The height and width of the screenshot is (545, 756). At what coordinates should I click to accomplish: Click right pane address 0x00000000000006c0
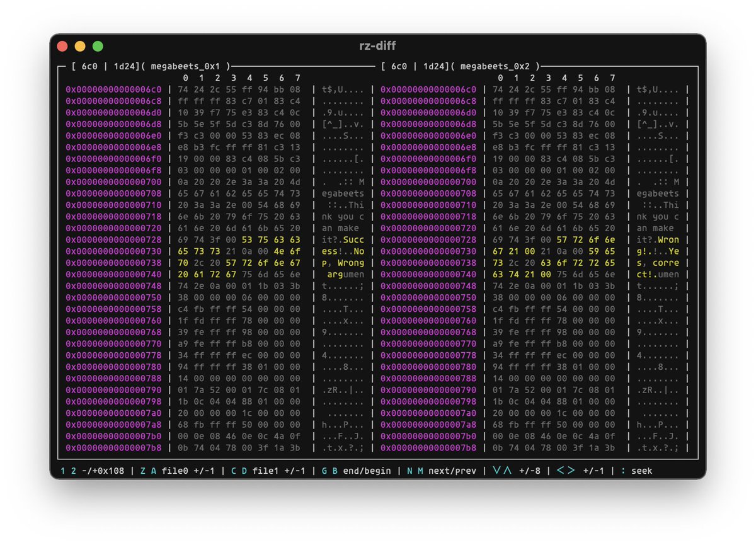tap(428, 89)
